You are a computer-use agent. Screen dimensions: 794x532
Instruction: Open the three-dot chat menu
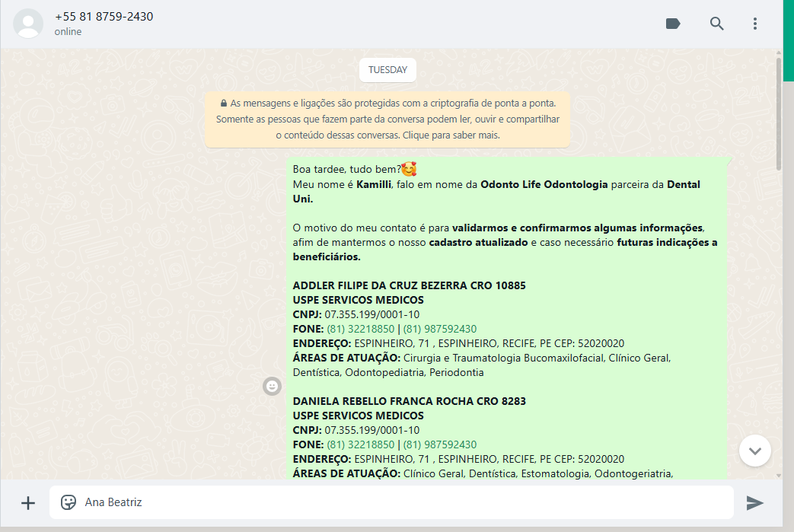pos(754,24)
